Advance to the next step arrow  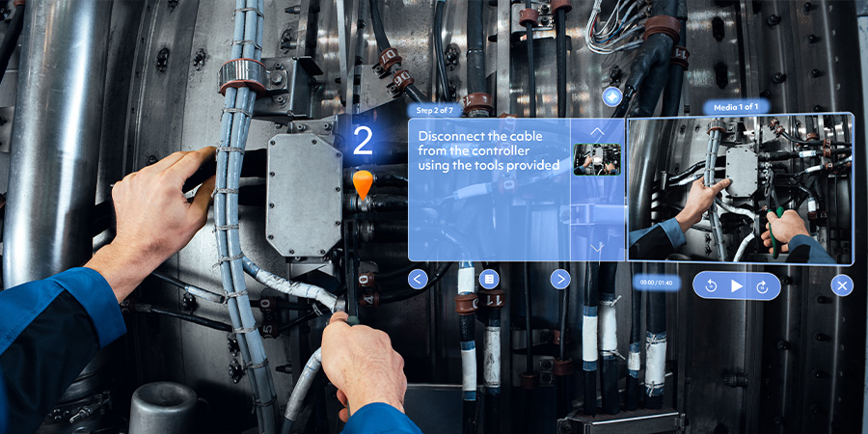pyautogui.click(x=560, y=279)
